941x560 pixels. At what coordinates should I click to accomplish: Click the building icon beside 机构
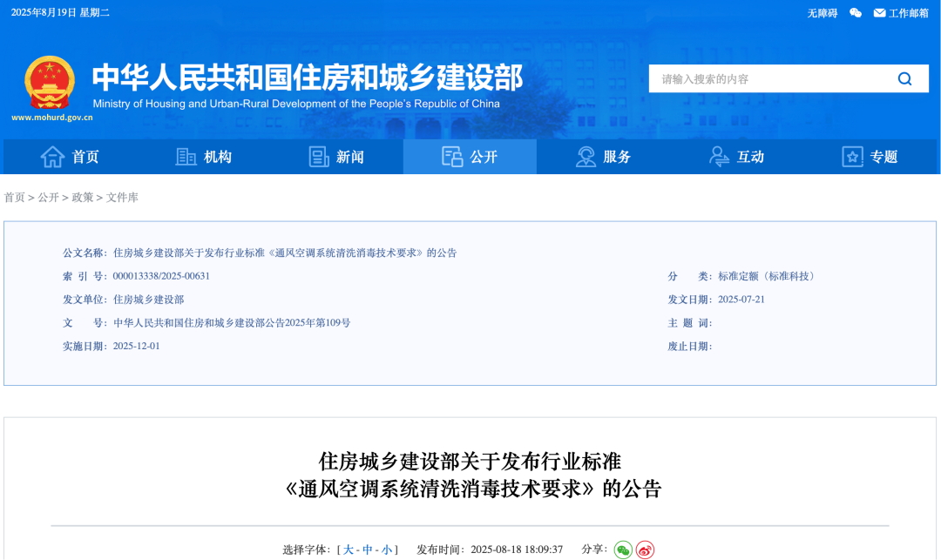[x=186, y=157]
